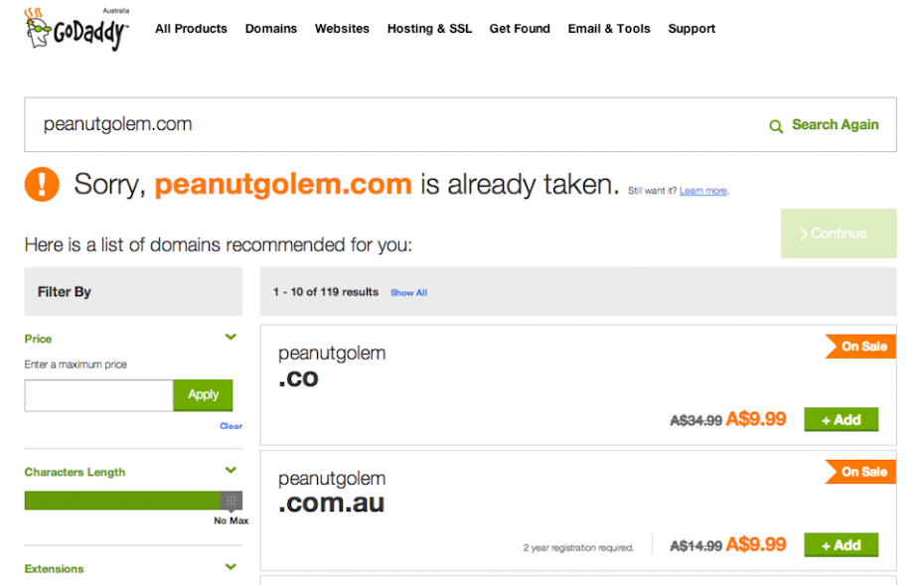Collapse the Price filter section
The height and width of the screenshot is (585, 924).
(231, 338)
